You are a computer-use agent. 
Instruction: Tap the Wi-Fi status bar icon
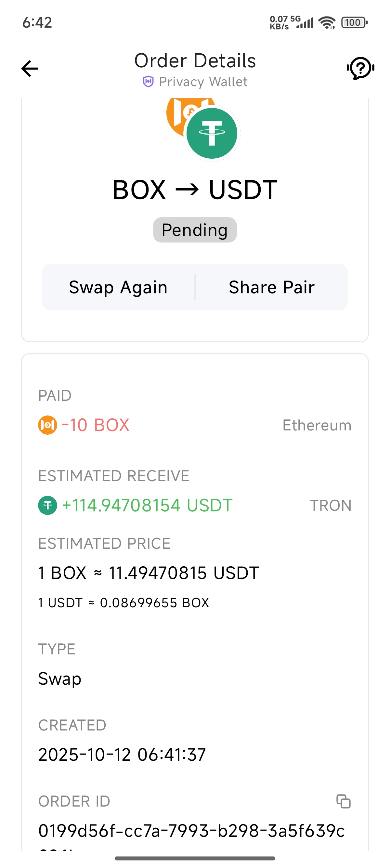point(327,22)
